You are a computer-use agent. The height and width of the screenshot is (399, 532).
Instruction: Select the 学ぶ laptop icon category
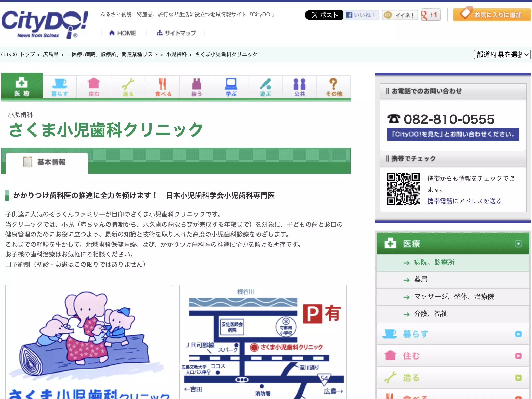pos(231,87)
